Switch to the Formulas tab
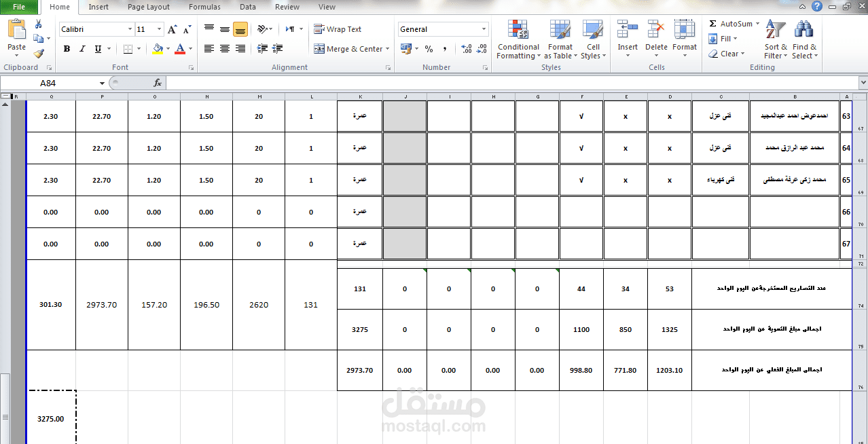Viewport: 868px width, 444px height. (x=204, y=7)
